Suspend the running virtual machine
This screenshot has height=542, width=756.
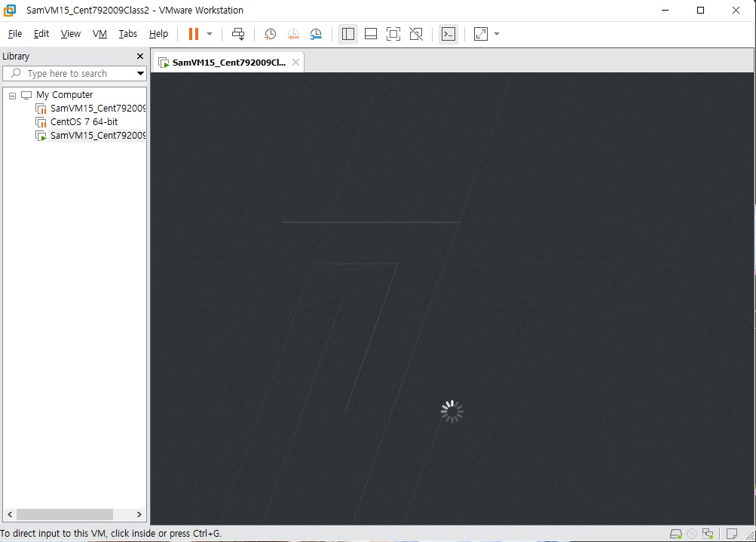194,34
